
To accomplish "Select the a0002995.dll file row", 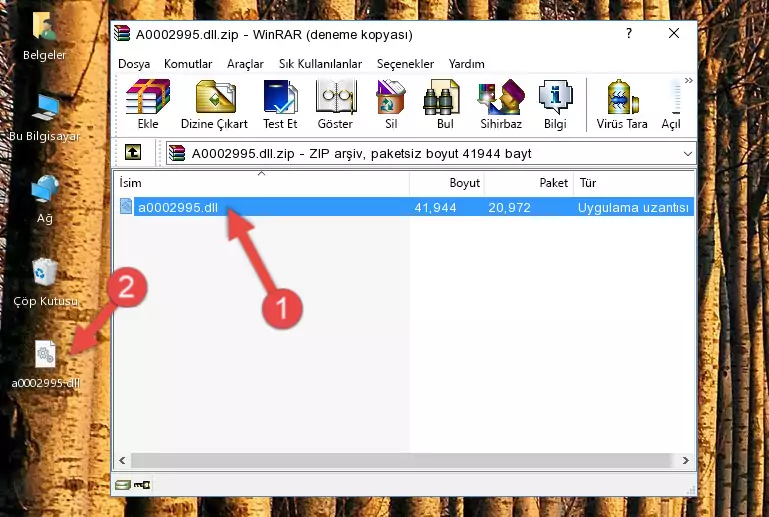I will 405,207.
